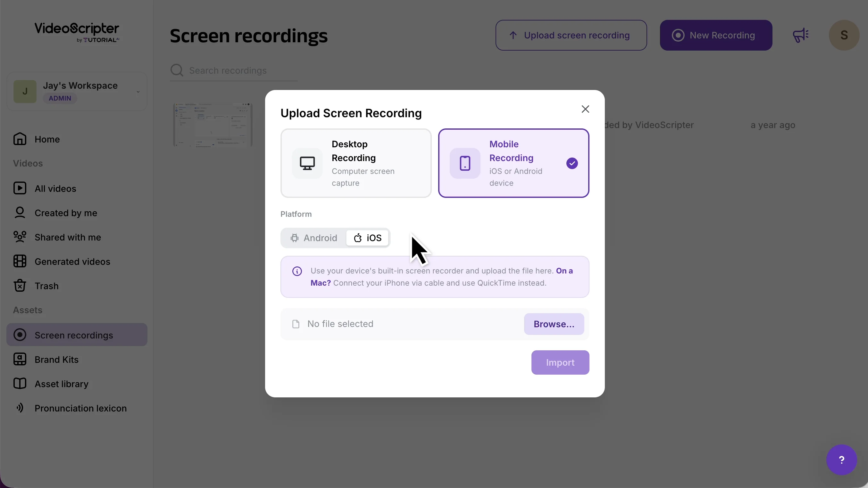Start a New Recording
Image resolution: width=868 pixels, height=488 pixels.
(716, 35)
